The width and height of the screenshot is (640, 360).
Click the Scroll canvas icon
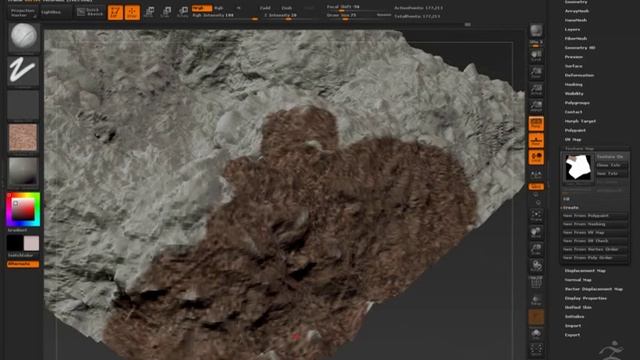click(536, 56)
